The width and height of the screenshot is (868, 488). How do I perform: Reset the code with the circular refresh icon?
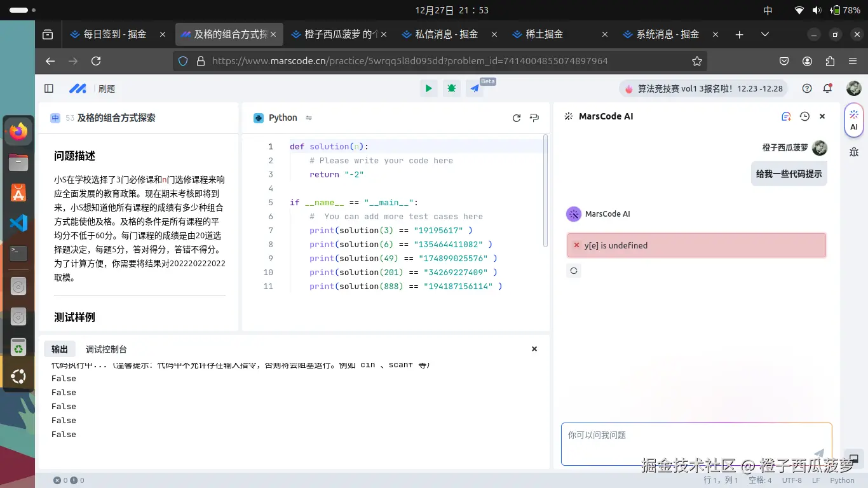click(517, 118)
